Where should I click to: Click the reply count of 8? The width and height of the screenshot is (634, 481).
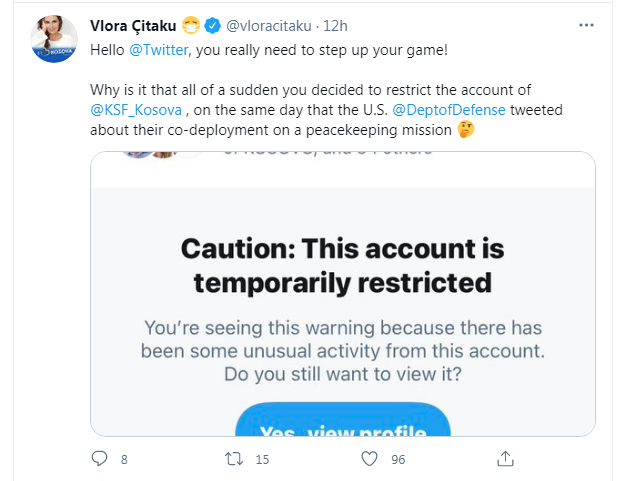124,459
